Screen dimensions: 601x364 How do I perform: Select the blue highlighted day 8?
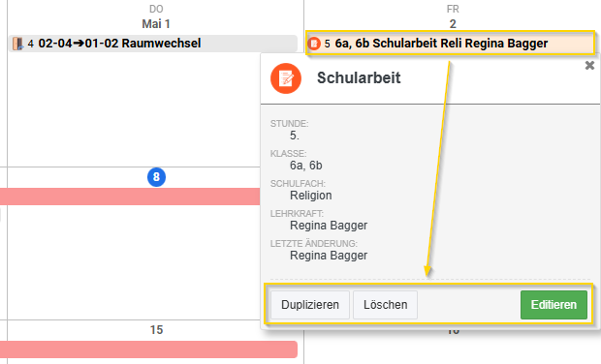click(156, 177)
